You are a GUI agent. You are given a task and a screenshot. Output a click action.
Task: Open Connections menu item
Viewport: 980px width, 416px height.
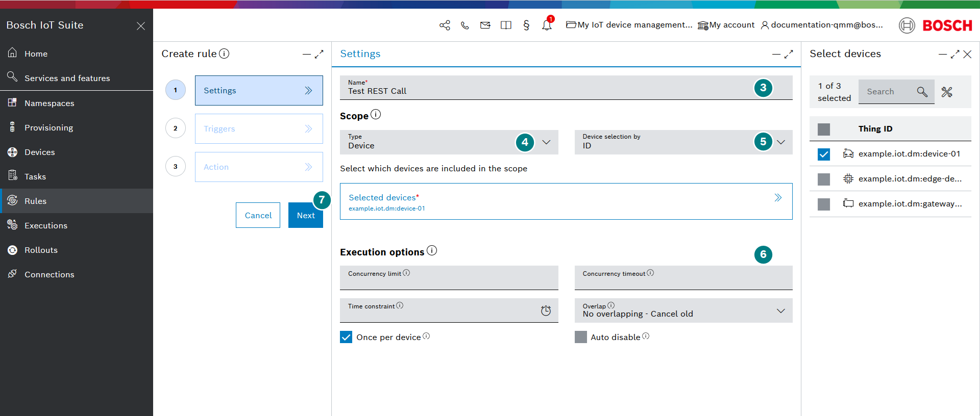click(x=77, y=274)
